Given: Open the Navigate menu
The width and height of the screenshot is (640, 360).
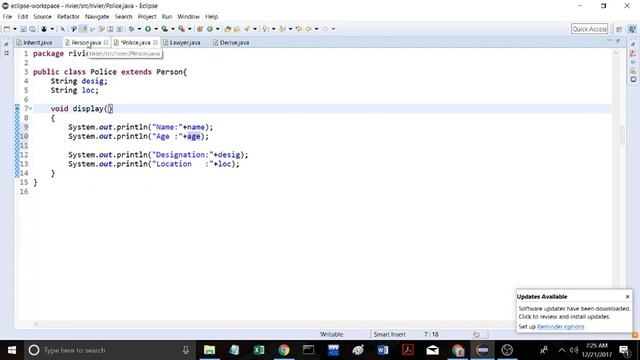Looking at the screenshot, I should pos(97,17).
